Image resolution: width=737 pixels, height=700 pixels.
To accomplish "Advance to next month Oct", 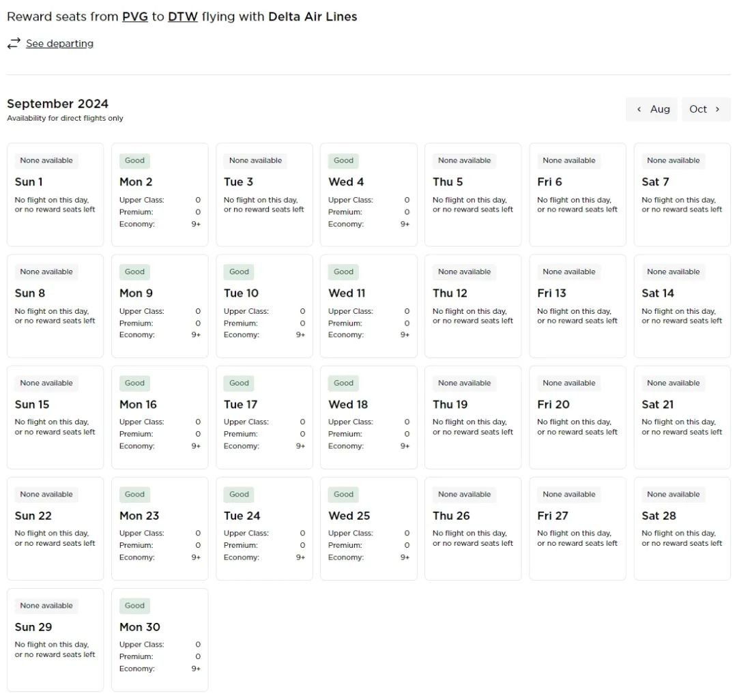I will (x=706, y=109).
